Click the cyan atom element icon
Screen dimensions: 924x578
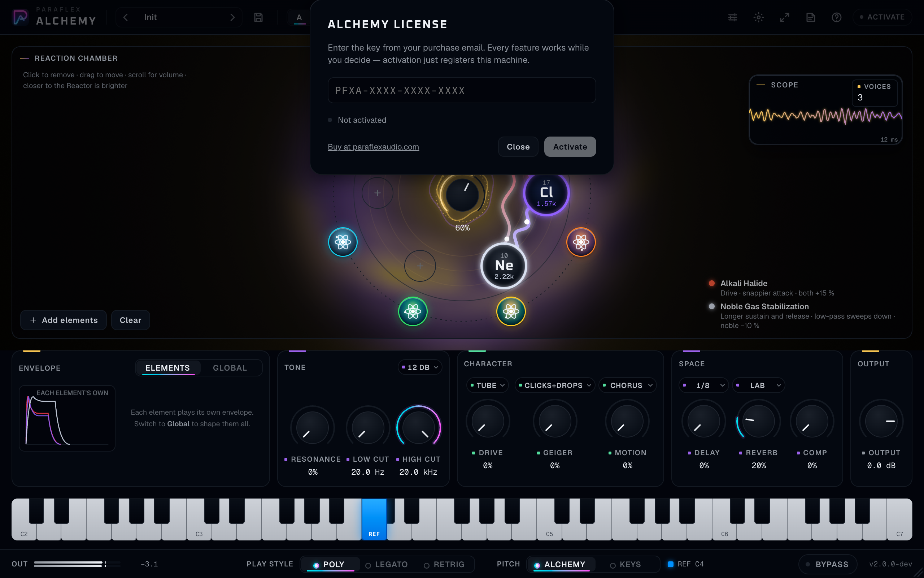[x=343, y=242]
